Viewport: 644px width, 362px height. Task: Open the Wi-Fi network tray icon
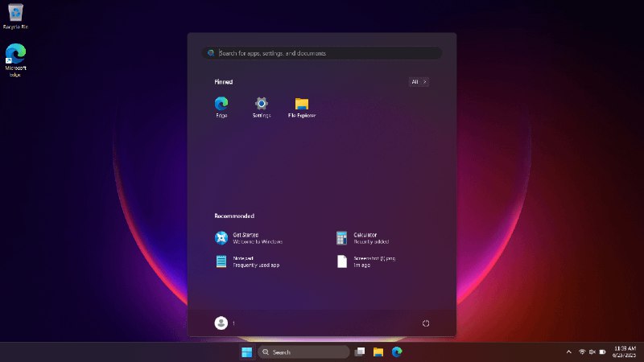581,352
